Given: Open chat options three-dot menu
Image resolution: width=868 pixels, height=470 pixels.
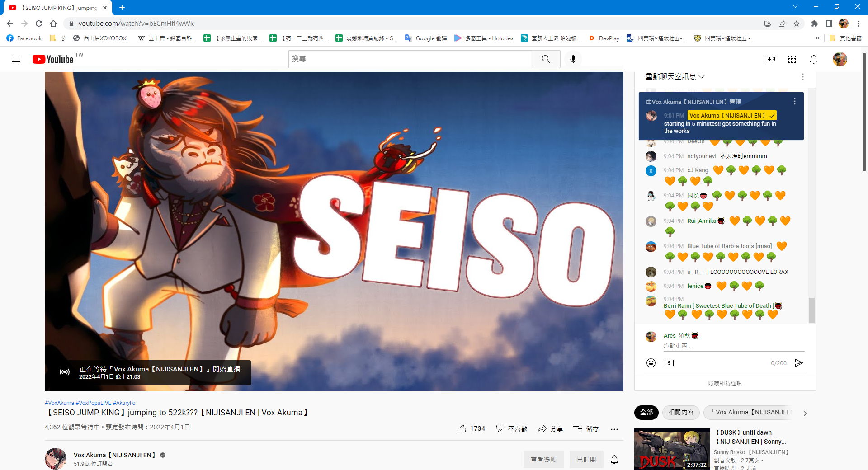Looking at the screenshot, I should (x=803, y=77).
